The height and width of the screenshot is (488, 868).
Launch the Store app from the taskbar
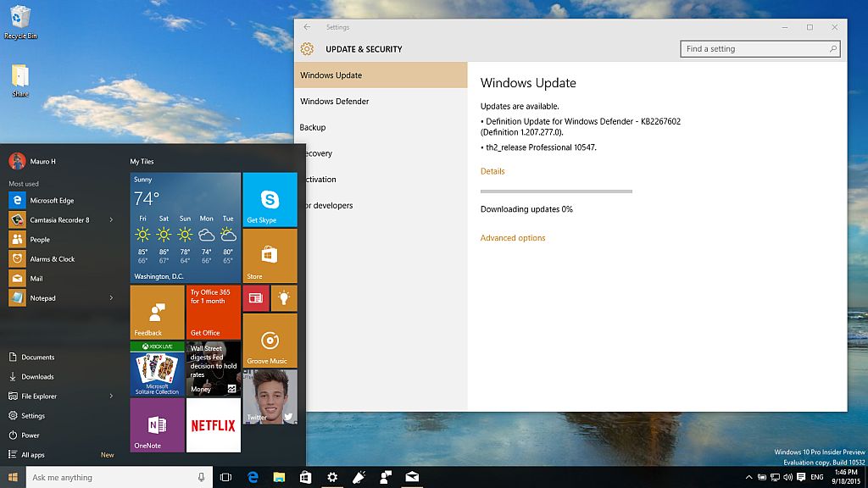(305, 477)
